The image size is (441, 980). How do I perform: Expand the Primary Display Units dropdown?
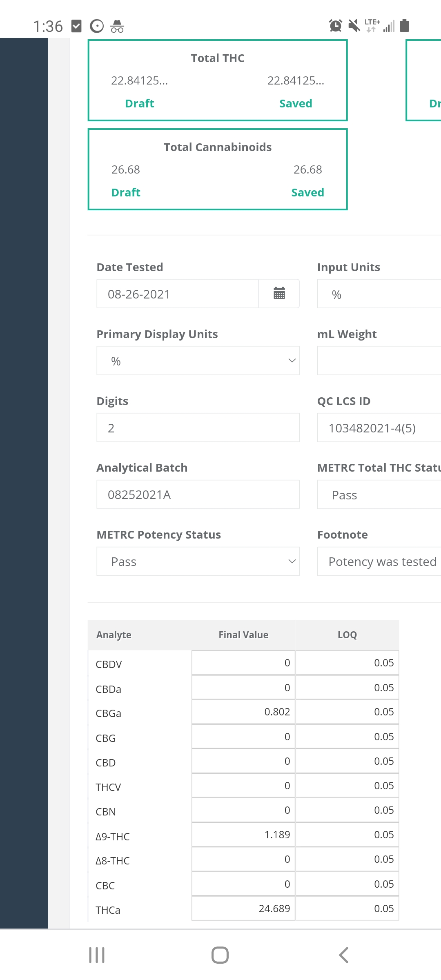[x=198, y=361]
